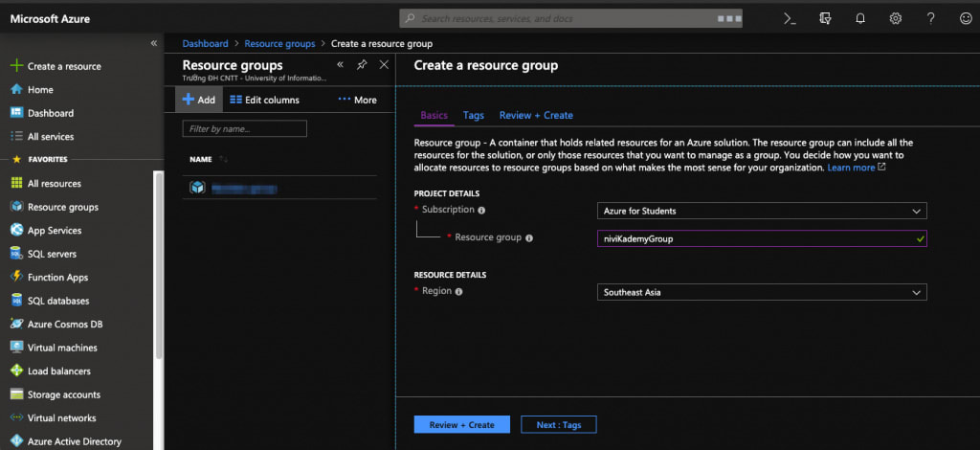Open Storage accounts label in sidebar

coord(64,394)
